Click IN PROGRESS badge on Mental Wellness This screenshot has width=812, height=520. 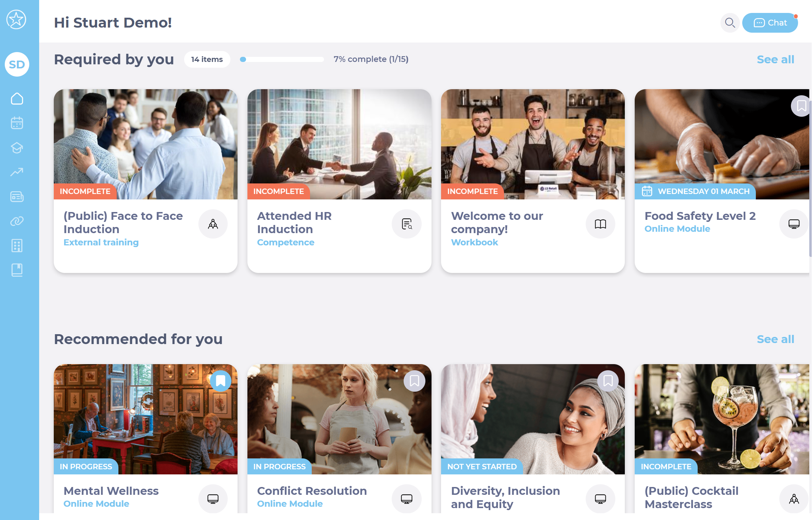[x=86, y=467]
